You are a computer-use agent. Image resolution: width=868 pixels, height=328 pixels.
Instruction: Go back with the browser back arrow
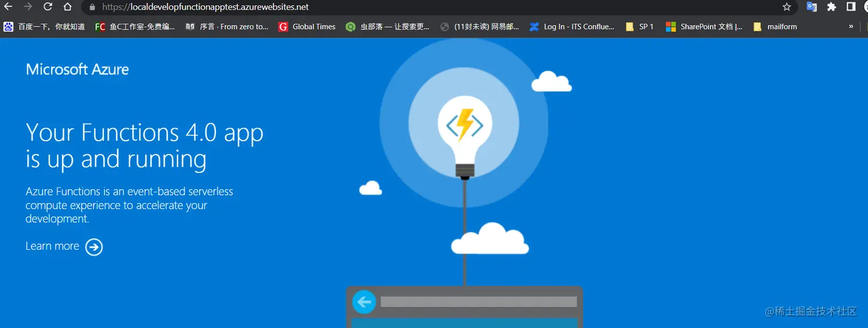(8, 7)
